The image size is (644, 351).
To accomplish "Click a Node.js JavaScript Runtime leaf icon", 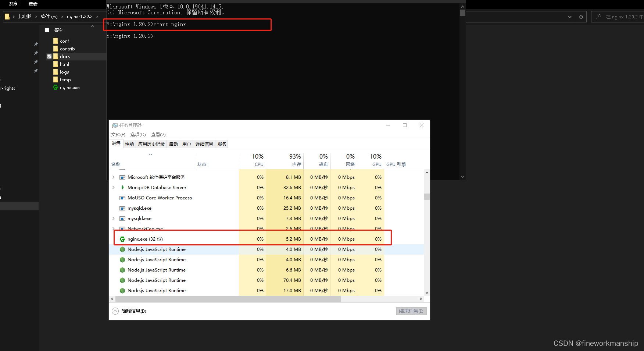I will click(122, 249).
